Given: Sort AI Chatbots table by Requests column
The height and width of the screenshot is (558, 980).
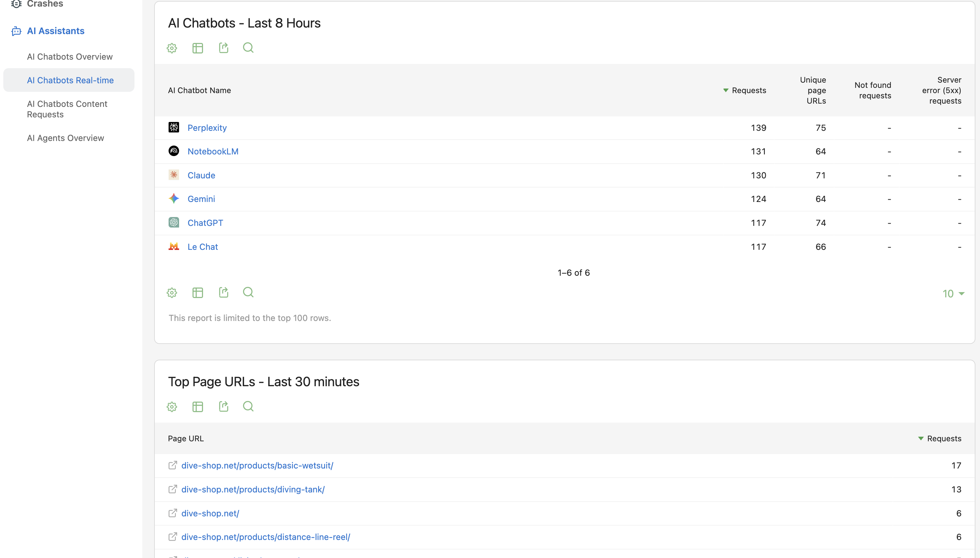Looking at the screenshot, I should [745, 90].
